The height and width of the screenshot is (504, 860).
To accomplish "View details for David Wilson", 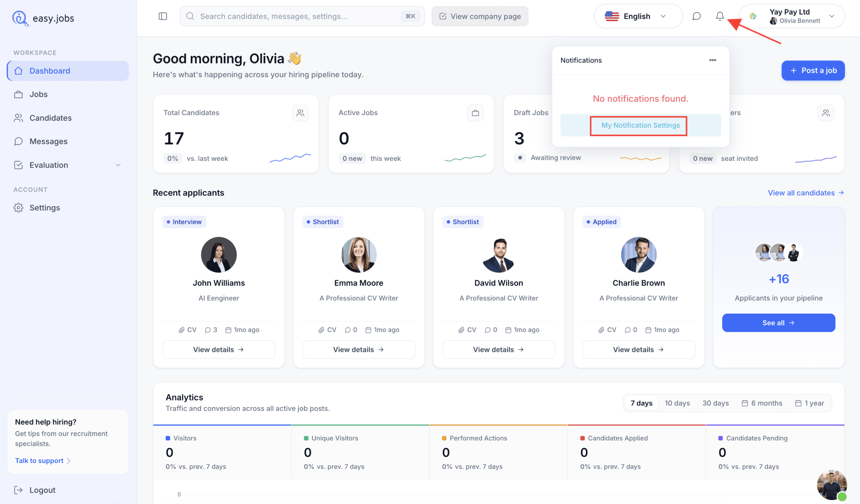I will (498, 350).
